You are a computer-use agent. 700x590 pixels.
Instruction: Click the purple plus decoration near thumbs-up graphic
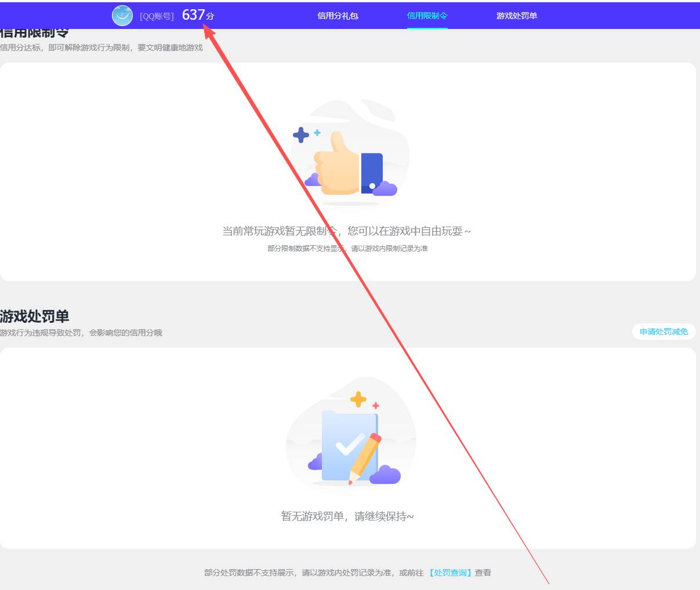coord(301,134)
